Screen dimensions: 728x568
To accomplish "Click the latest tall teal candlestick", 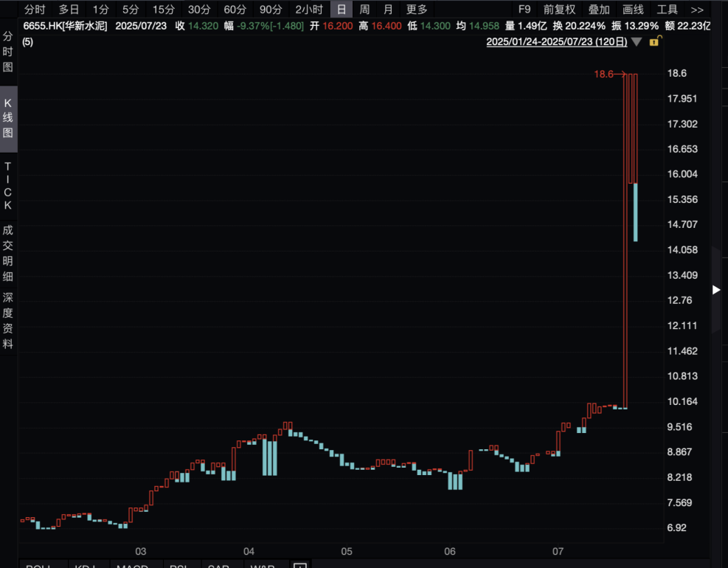I will click(636, 212).
